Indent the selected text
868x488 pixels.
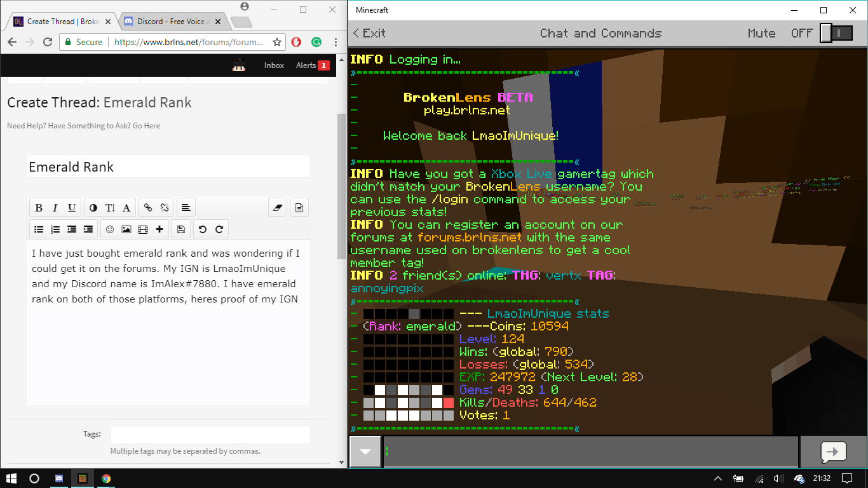point(88,229)
